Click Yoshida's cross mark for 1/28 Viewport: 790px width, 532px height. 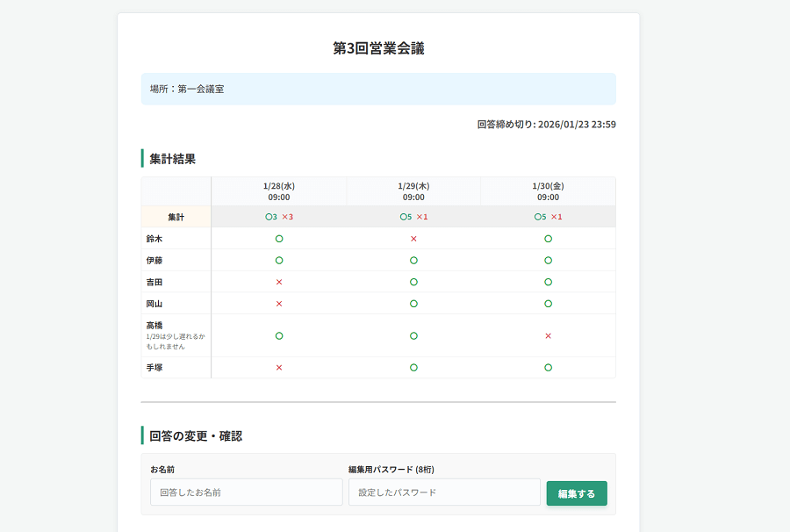pos(279,282)
